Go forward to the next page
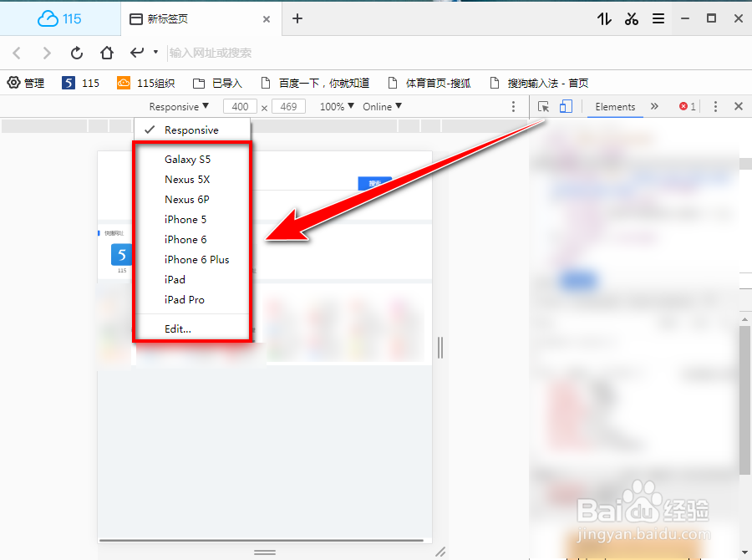 coord(47,53)
